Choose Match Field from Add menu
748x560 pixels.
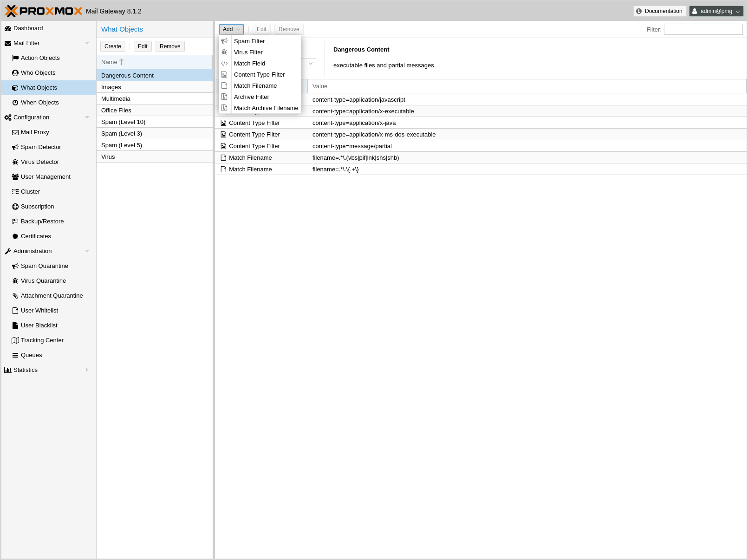click(x=249, y=64)
